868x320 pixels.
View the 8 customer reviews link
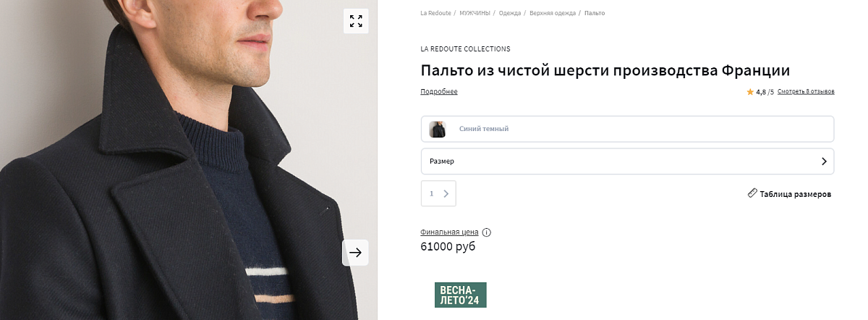(x=806, y=92)
